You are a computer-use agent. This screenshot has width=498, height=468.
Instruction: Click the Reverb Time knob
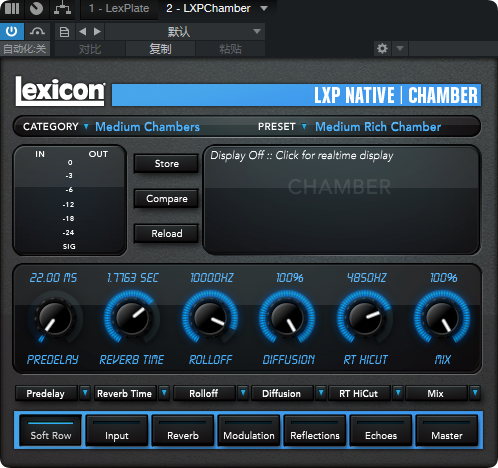[x=132, y=317]
